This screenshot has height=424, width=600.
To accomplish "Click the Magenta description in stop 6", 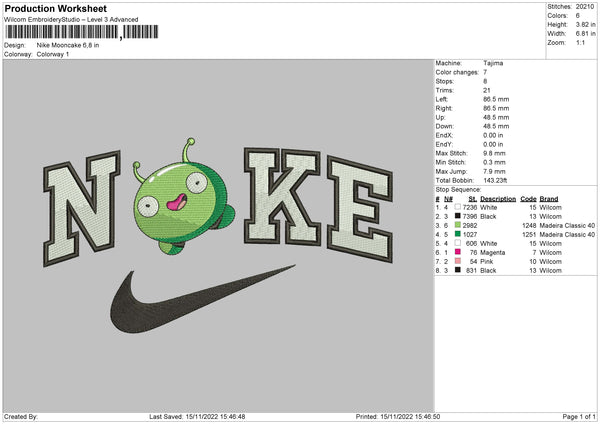I will tap(492, 253).
